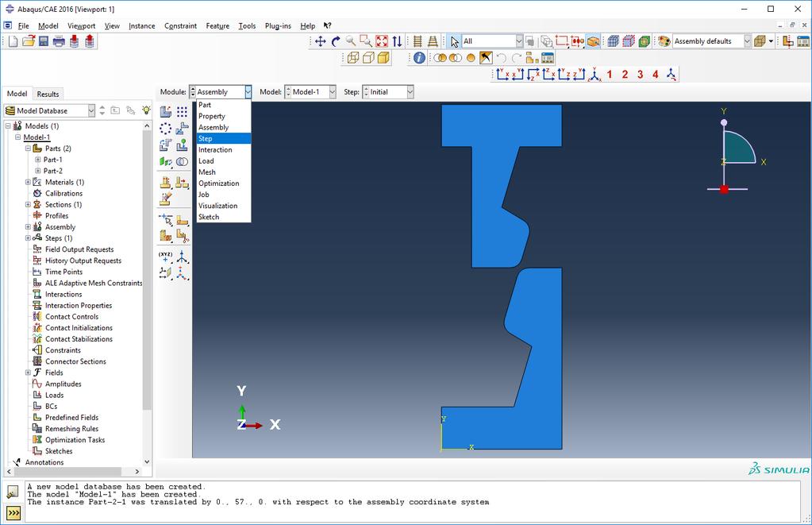Click the Translate Instance tool
Screen dimensions: 812x525
(182, 129)
